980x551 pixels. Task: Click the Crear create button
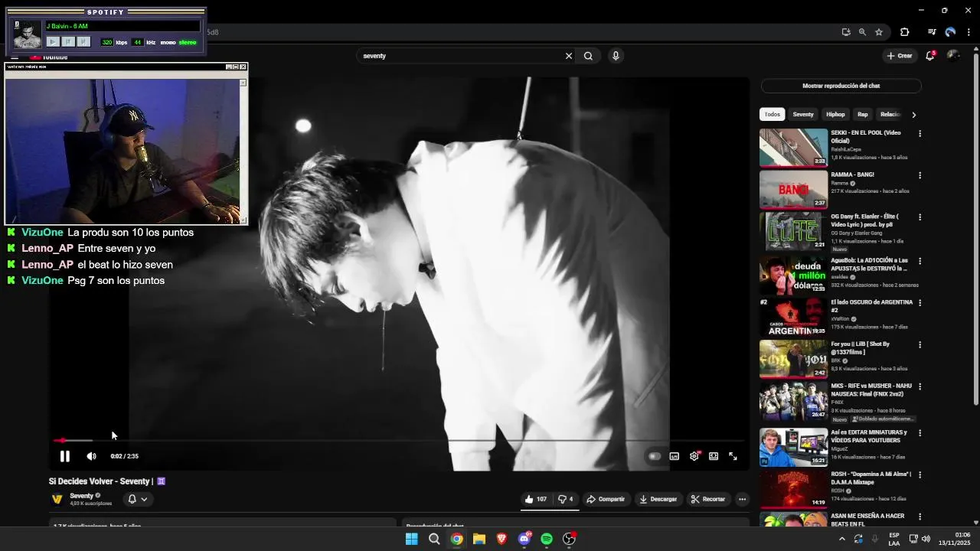coord(900,56)
